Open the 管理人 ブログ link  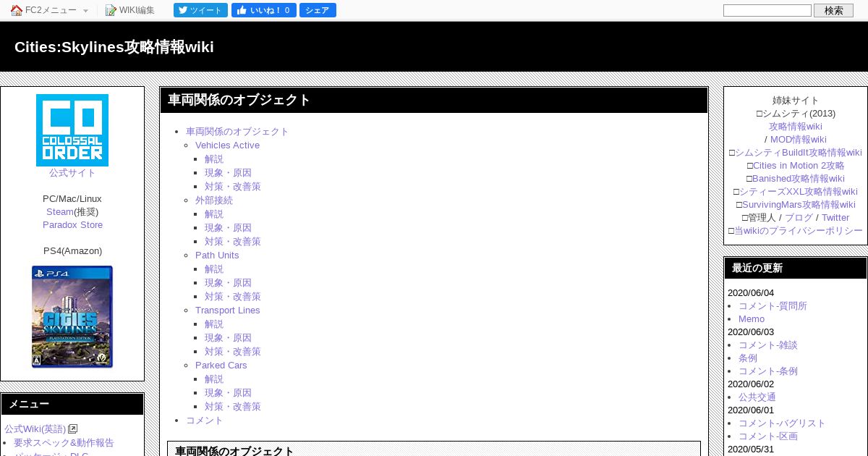pos(799,218)
